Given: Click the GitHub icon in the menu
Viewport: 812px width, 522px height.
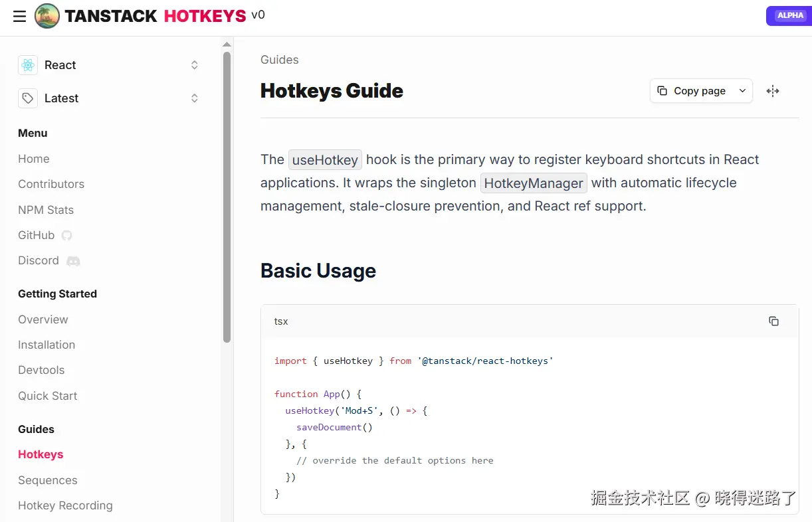Looking at the screenshot, I should (66, 235).
